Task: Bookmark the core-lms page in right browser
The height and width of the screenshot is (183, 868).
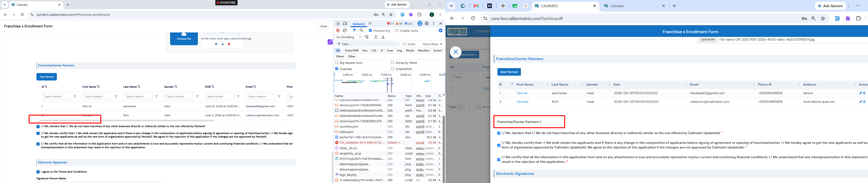Action: click(823, 19)
